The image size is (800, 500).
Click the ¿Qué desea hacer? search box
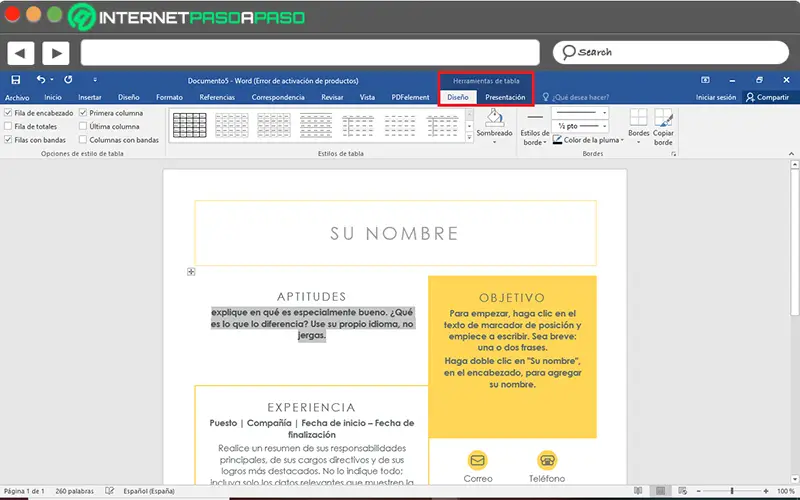[x=576, y=97]
